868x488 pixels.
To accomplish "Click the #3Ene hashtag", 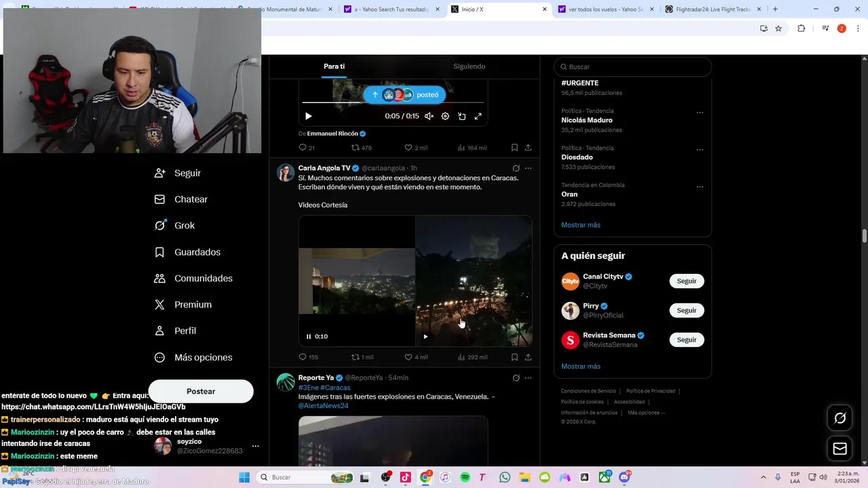I will pyautogui.click(x=308, y=388).
